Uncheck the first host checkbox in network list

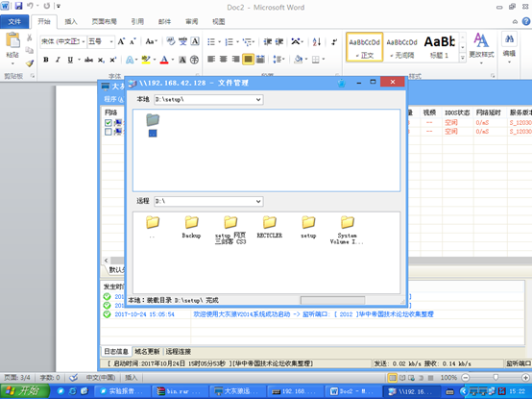pyautogui.click(x=109, y=123)
